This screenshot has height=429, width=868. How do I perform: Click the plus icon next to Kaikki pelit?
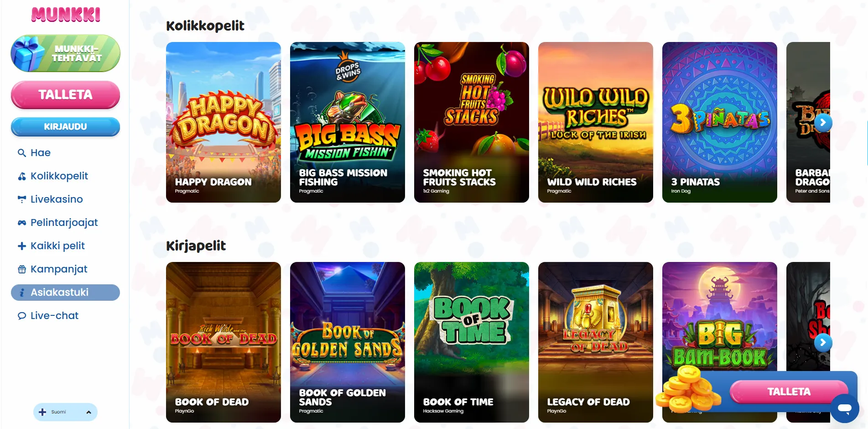coord(21,246)
